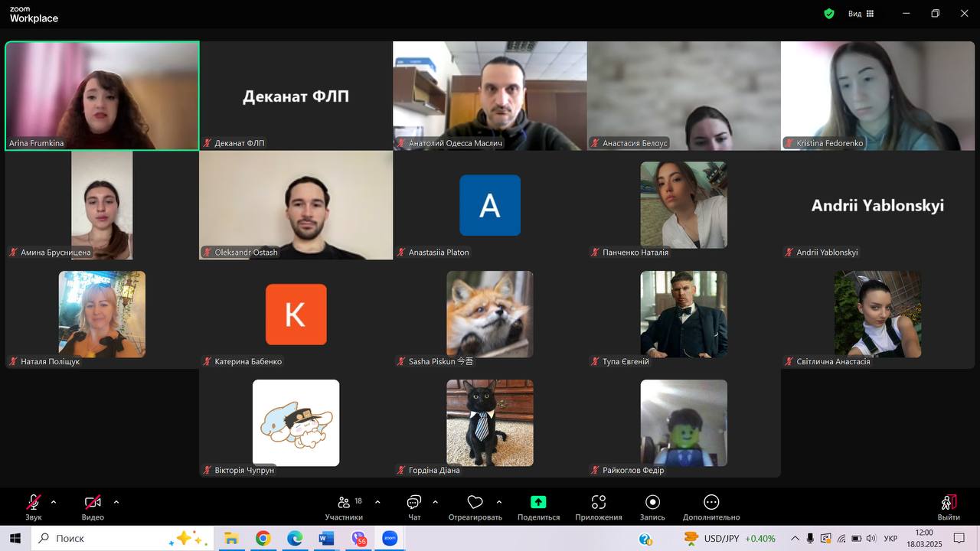Click the Zoom icon in the taskbar
The height and width of the screenshot is (551, 980).
point(390,539)
